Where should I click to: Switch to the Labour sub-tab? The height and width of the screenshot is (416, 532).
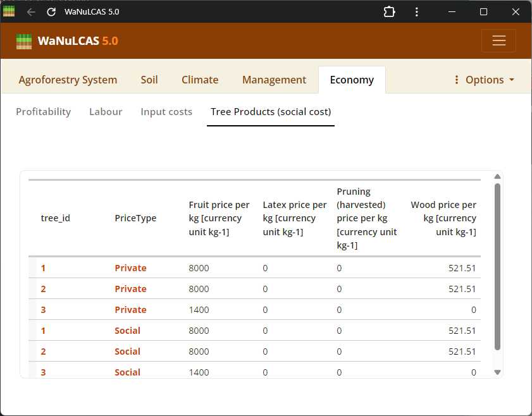pyautogui.click(x=106, y=112)
